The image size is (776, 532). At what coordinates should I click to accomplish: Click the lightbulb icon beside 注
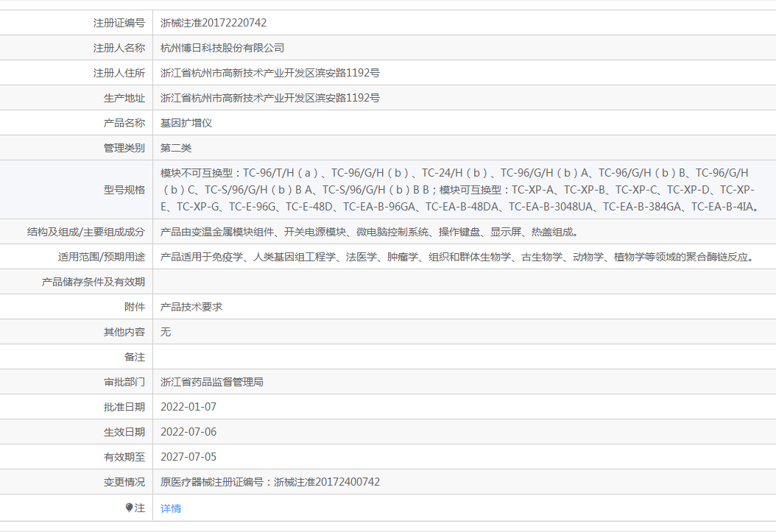pos(129,508)
